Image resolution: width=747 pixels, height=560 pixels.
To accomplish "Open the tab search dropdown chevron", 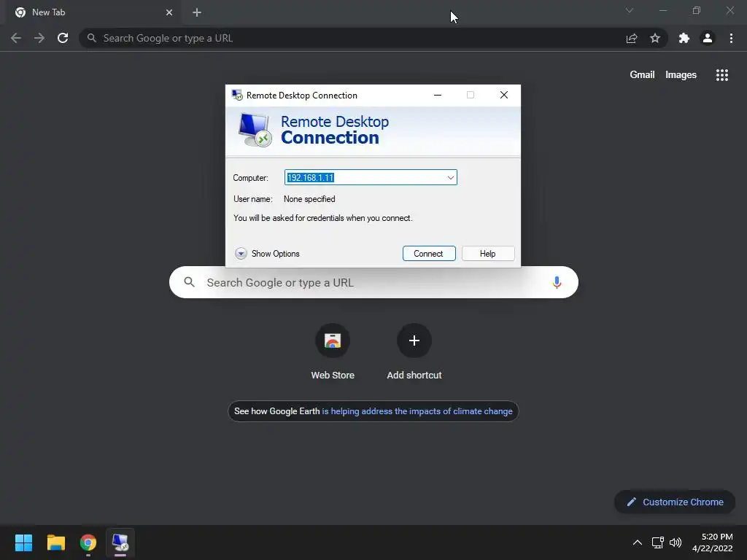I will point(630,10).
